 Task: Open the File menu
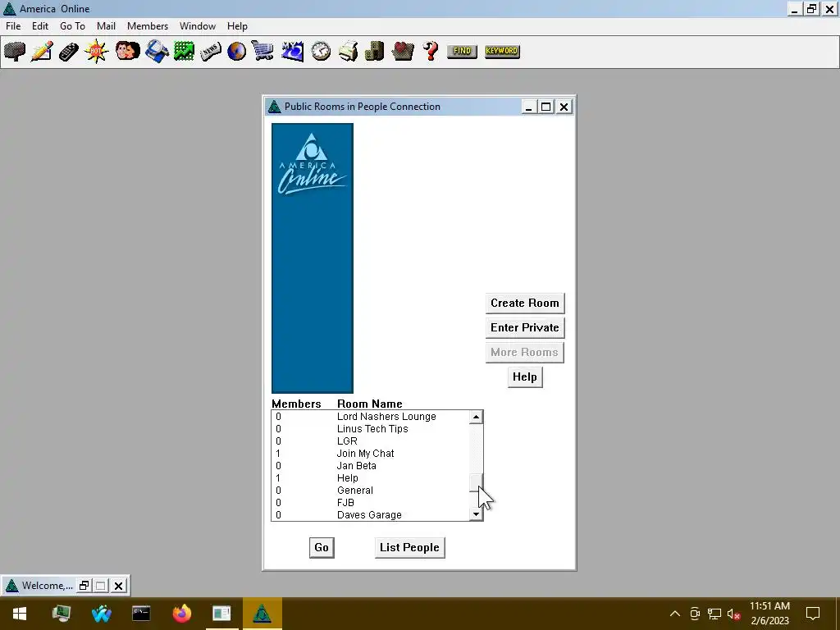pos(13,25)
